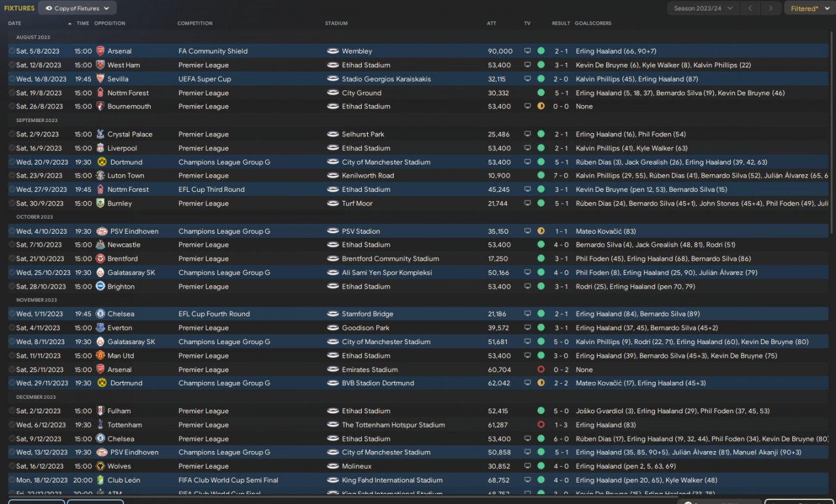Sort by the Att column header
836x504 pixels.
click(492, 24)
